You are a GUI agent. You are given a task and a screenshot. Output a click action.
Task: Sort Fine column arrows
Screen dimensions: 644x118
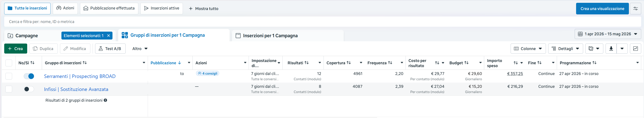point(539,63)
